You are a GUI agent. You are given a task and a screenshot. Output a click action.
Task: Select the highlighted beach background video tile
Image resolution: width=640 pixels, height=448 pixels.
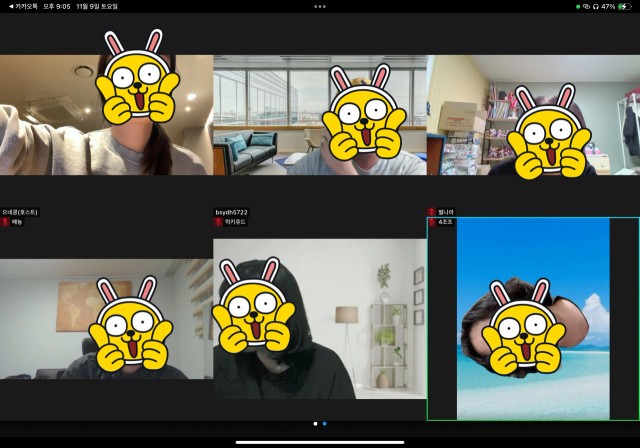click(533, 319)
